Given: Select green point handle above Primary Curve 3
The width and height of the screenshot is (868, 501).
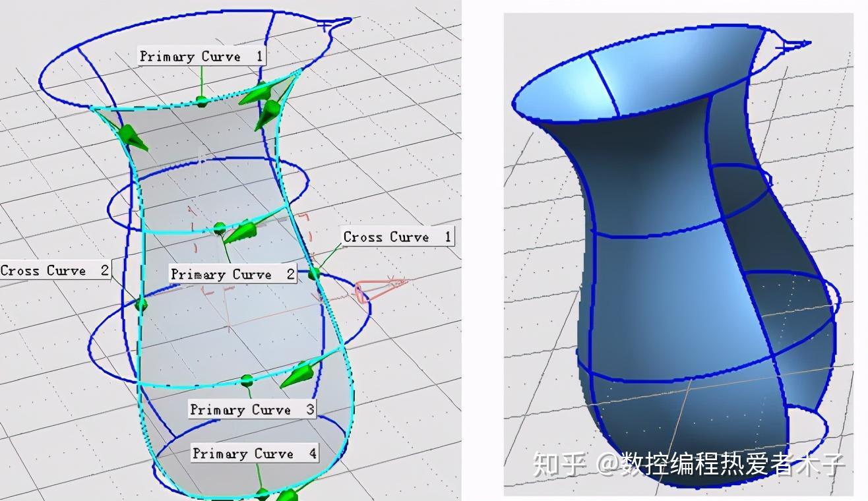Looking at the screenshot, I should (x=247, y=380).
